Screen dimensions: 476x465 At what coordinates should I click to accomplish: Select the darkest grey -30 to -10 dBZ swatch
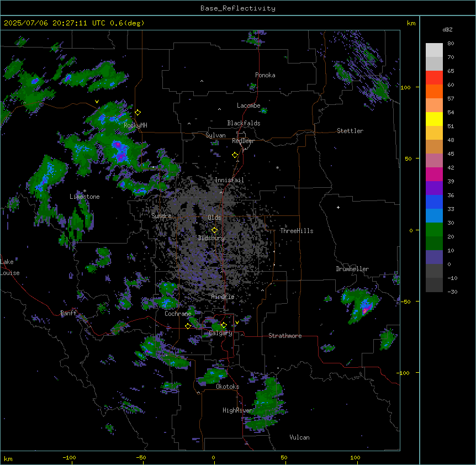click(434, 285)
